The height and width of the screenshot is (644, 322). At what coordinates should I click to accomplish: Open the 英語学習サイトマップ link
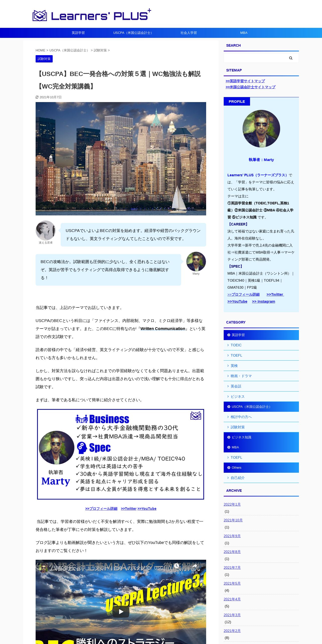pos(245,81)
